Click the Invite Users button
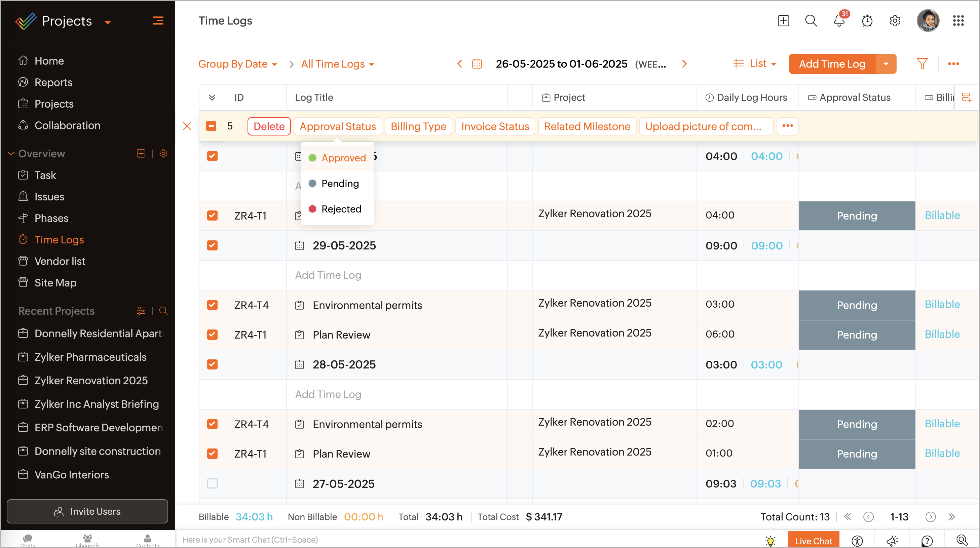The image size is (980, 548). coord(87,511)
